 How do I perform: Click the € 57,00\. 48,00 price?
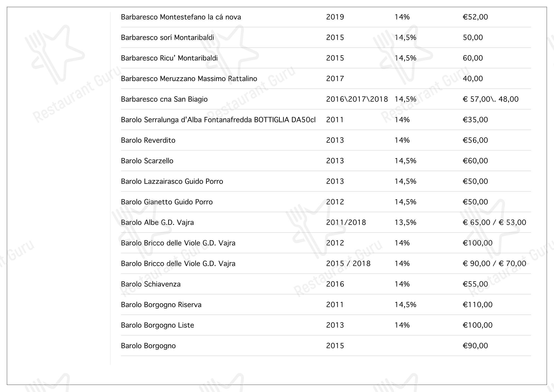(491, 99)
